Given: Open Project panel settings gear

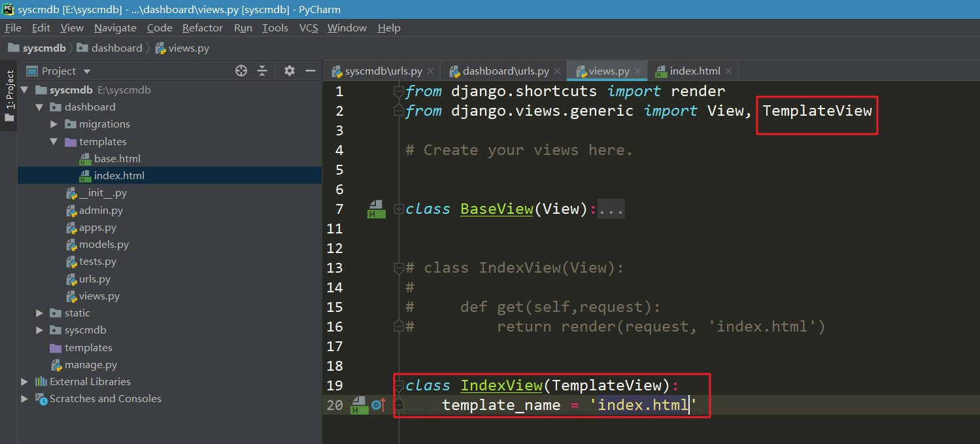Looking at the screenshot, I should click(290, 71).
